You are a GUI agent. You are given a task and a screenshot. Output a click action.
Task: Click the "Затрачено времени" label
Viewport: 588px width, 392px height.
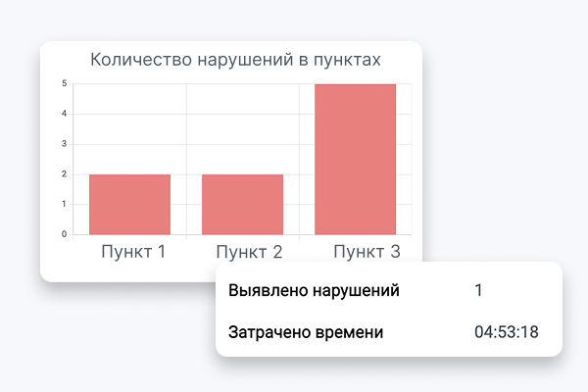pyautogui.click(x=305, y=332)
